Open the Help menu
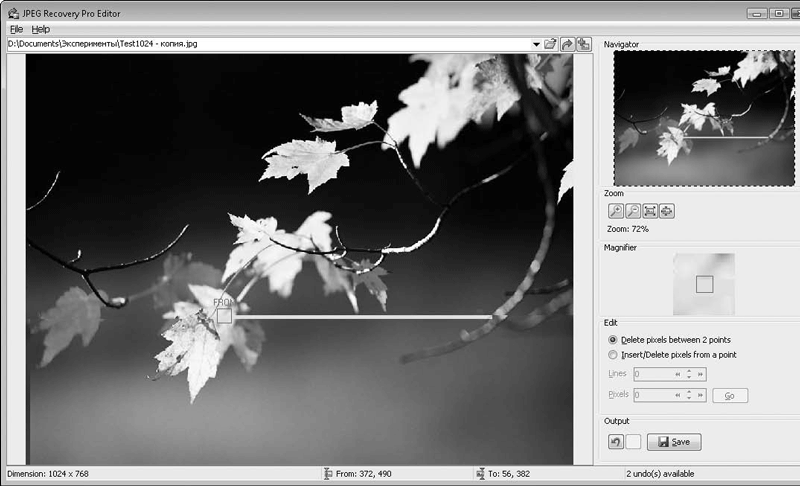This screenshot has height=486, width=800. click(40, 30)
